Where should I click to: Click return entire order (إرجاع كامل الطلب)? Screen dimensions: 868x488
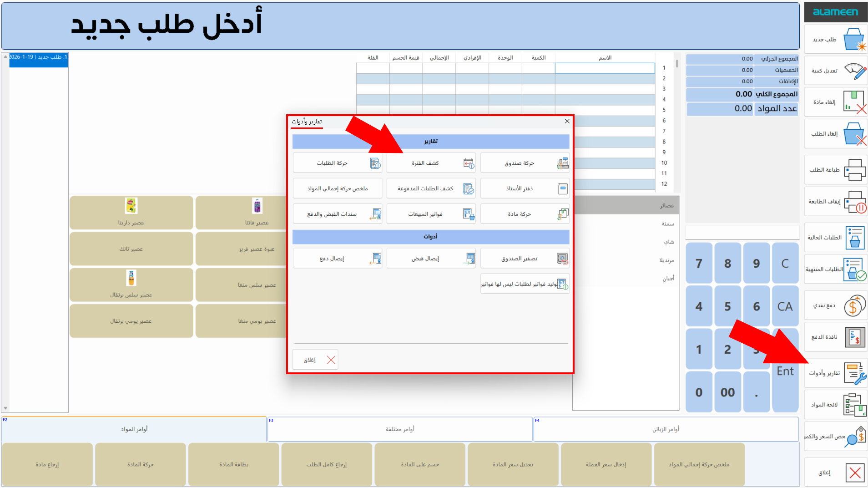tap(327, 464)
